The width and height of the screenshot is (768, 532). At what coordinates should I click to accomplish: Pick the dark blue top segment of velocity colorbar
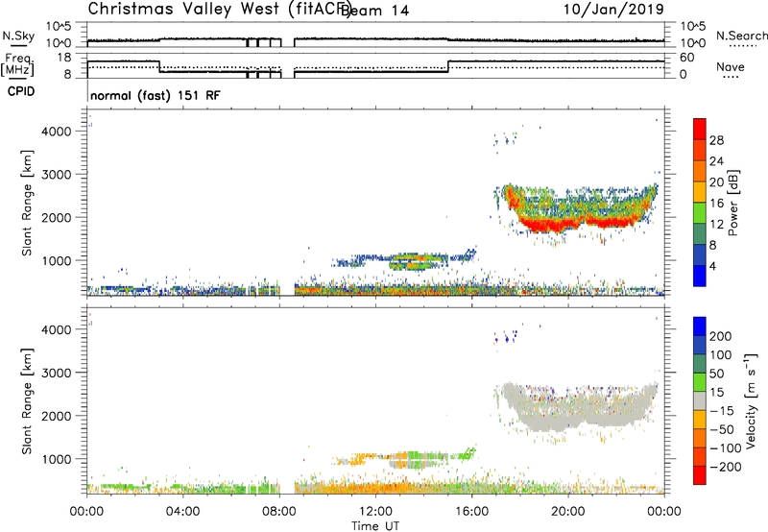(x=700, y=326)
